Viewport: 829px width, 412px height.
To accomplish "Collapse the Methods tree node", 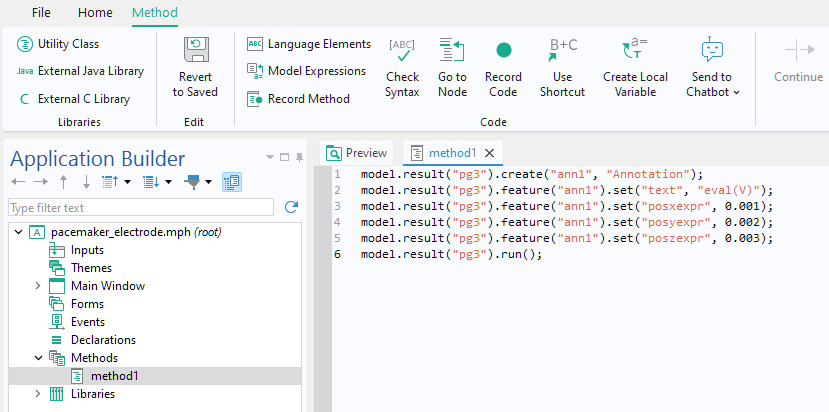I will click(x=38, y=358).
